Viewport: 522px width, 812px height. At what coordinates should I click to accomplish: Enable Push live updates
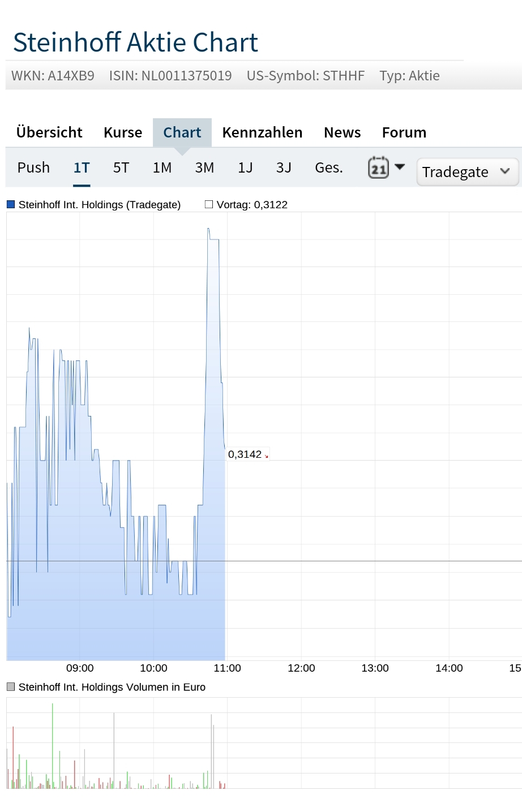(33, 167)
